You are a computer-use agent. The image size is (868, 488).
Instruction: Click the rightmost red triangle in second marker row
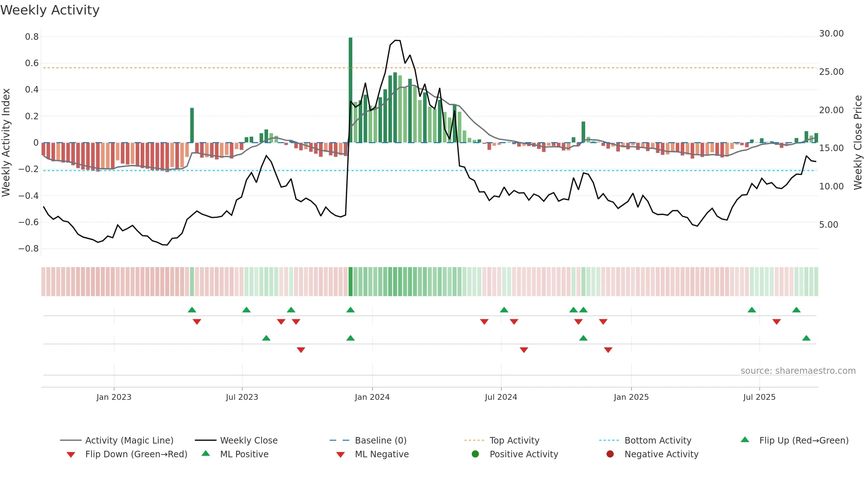(608, 350)
